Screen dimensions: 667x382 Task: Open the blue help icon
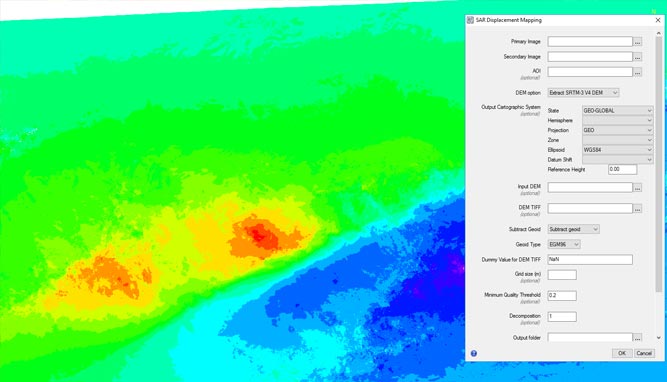tap(473, 353)
